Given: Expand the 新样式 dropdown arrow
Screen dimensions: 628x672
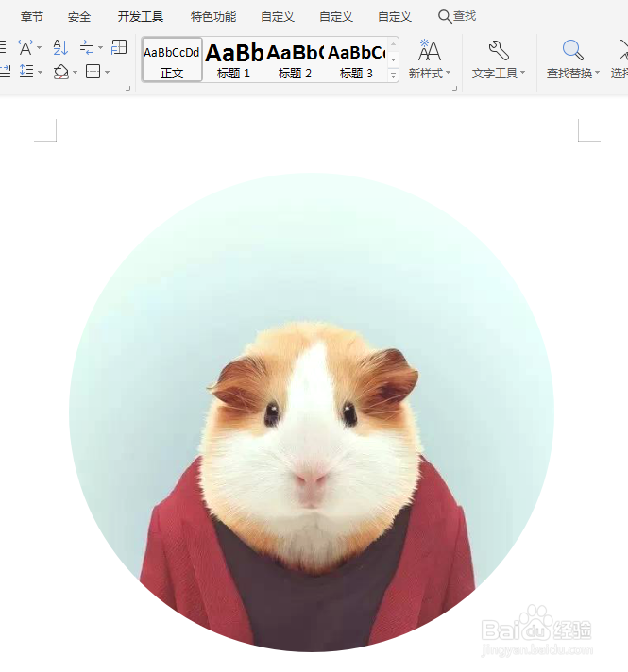Looking at the screenshot, I should (x=449, y=73).
